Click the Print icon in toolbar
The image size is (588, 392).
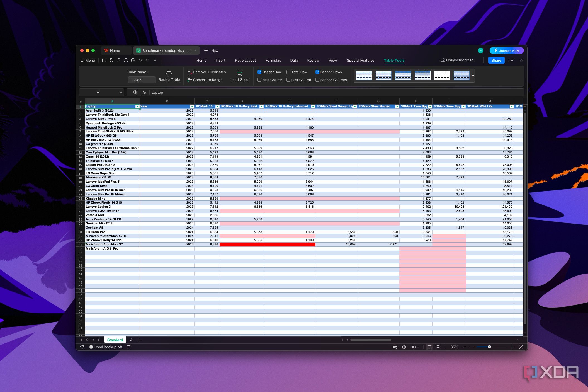click(126, 60)
